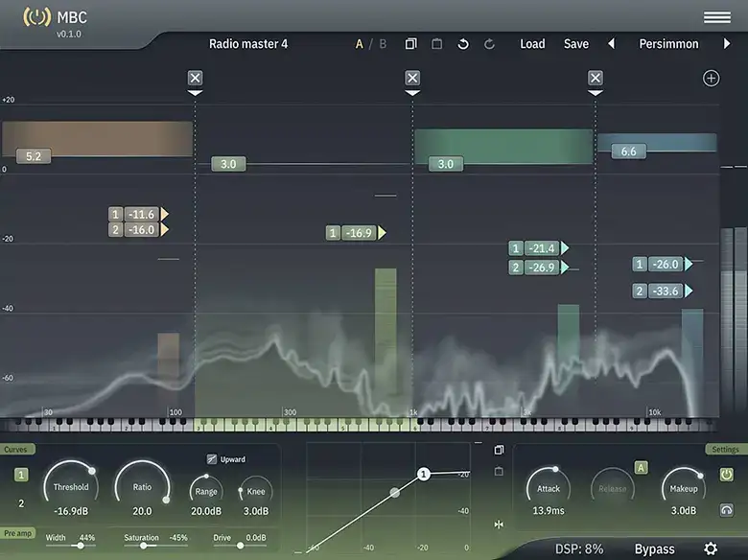Select the 5.2 makeup gain label
The image size is (748, 560).
(x=34, y=156)
